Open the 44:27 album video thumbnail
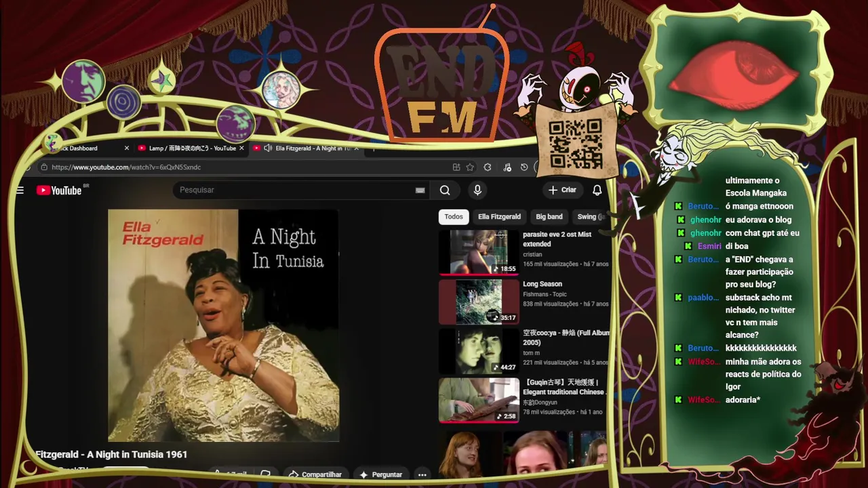 tap(479, 351)
